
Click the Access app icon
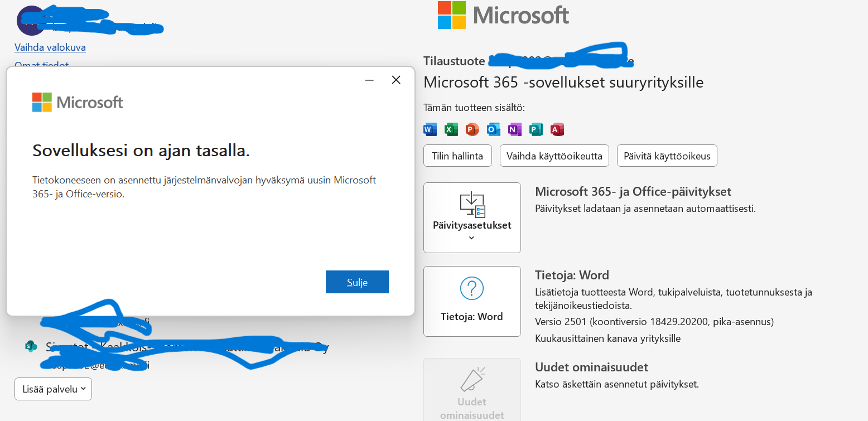pos(557,129)
